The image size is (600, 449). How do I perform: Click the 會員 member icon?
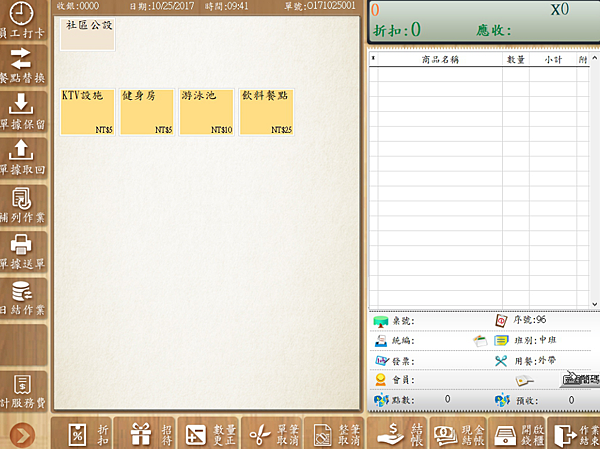[381, 380]
